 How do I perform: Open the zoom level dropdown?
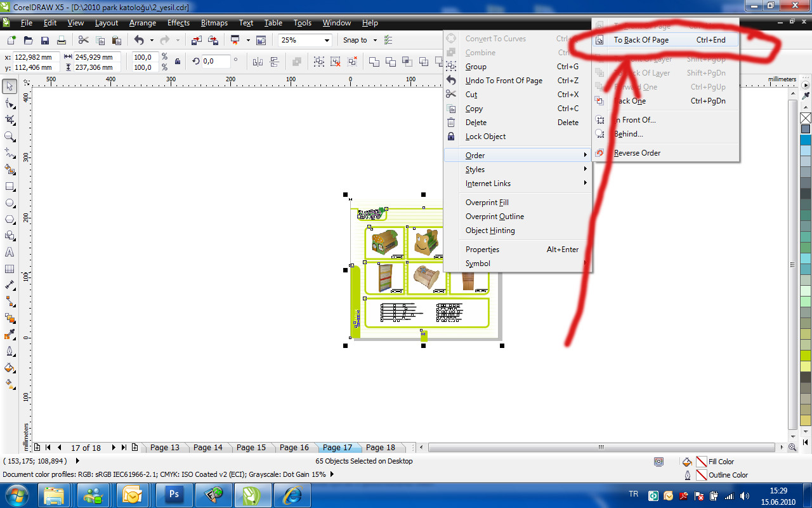click(327, 41)
